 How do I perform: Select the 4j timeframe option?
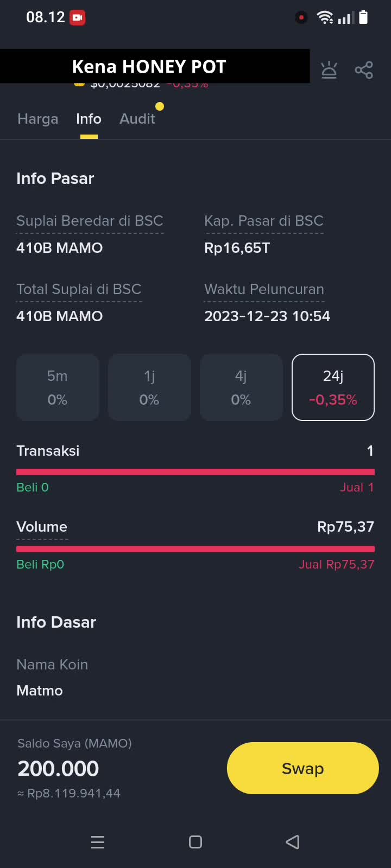(241, 387)
